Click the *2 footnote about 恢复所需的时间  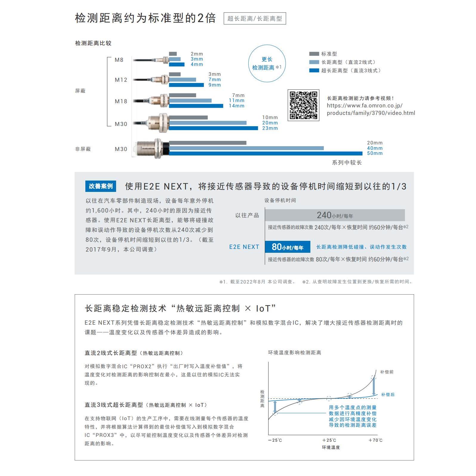coord(358,282)
